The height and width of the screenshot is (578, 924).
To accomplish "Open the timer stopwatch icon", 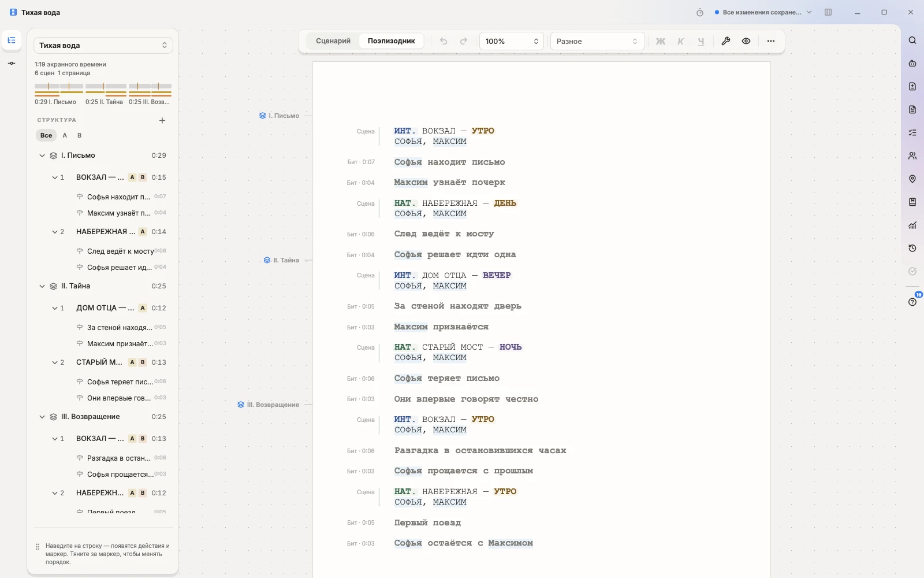I will [x=700, y=12].
